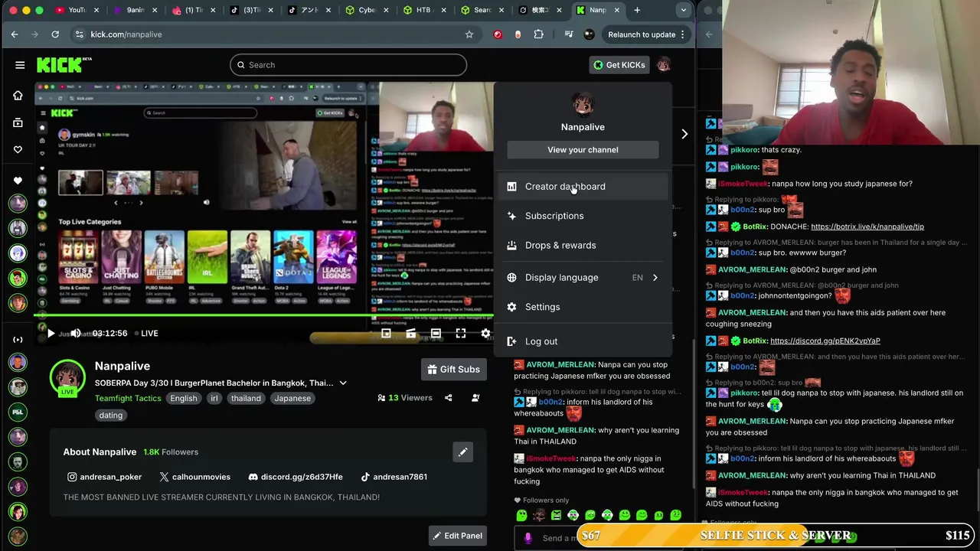Collapse chat with the right arrow
The width and height of the screenshot is (980, 551).
point(684,134)
